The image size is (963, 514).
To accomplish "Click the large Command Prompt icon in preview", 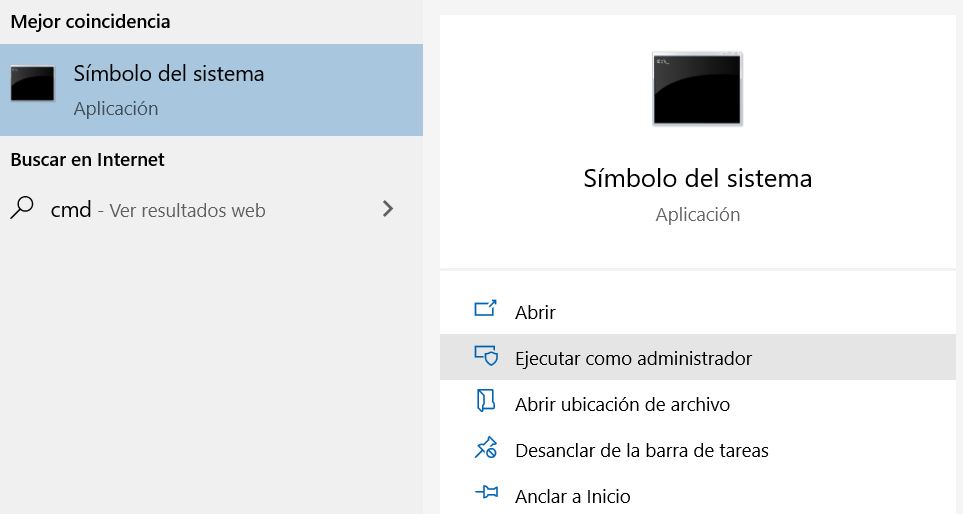I will click(697, 90).
